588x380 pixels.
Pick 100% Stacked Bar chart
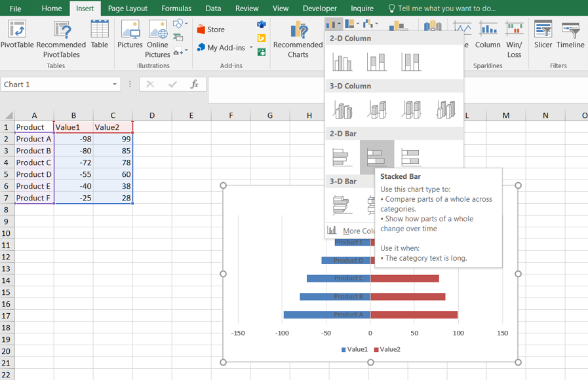(411, 157)
